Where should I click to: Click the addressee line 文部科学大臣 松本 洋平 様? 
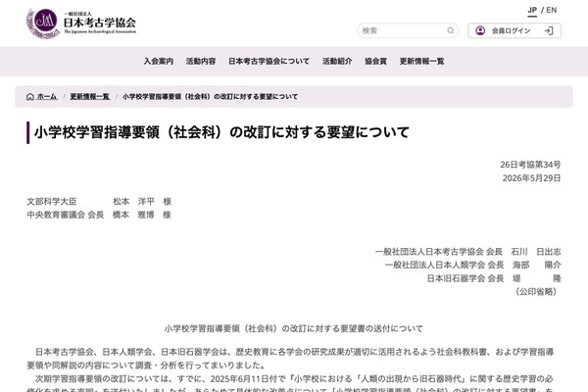(99, 202)
